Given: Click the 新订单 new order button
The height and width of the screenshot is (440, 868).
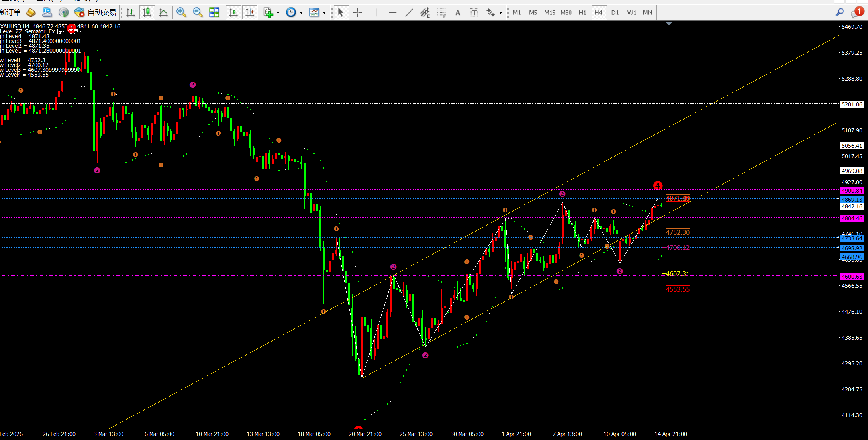Looking at the screenshot, I should tap(10, 12).
